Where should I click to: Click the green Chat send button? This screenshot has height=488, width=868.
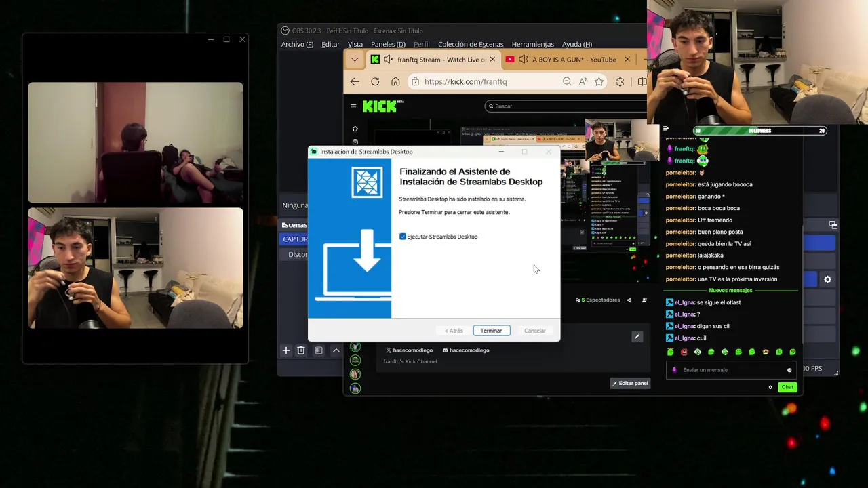pyautogui.click(x=787, y=387)
